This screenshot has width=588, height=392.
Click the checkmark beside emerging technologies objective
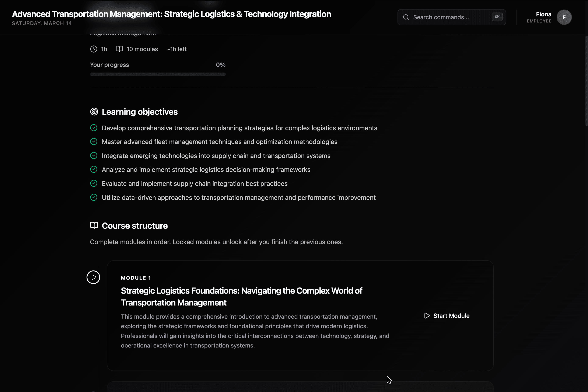94,156
